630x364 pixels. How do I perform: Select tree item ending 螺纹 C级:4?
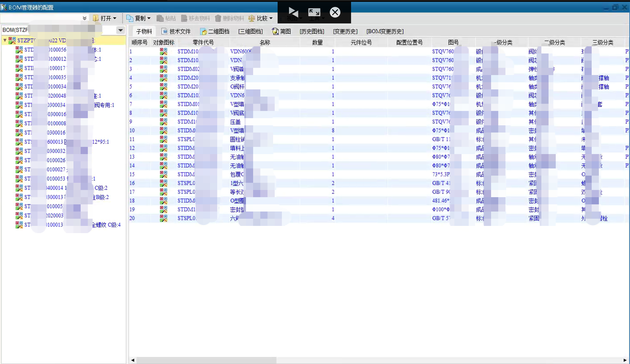pyautogui.click(x=106, y=225)
